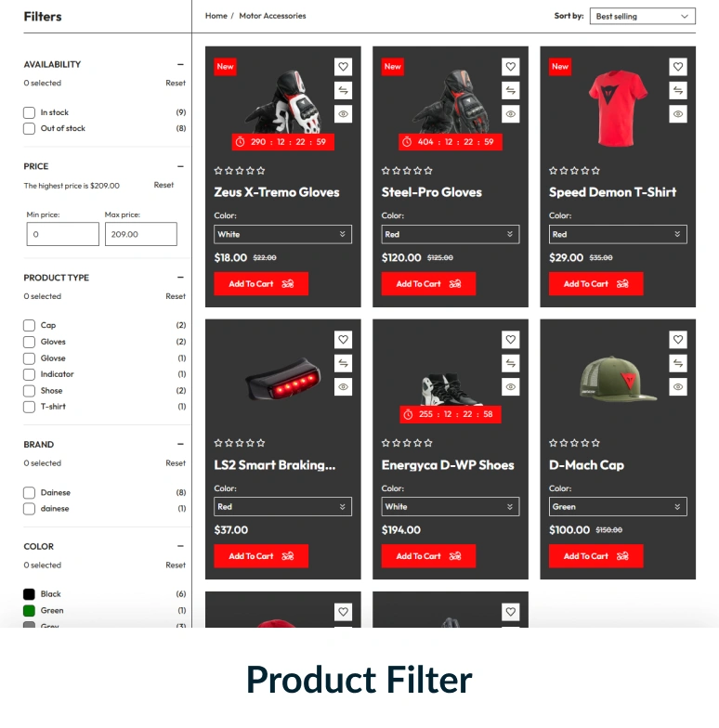
Task: Quick view Energyca D-WP Shoes
Action: 511,387
